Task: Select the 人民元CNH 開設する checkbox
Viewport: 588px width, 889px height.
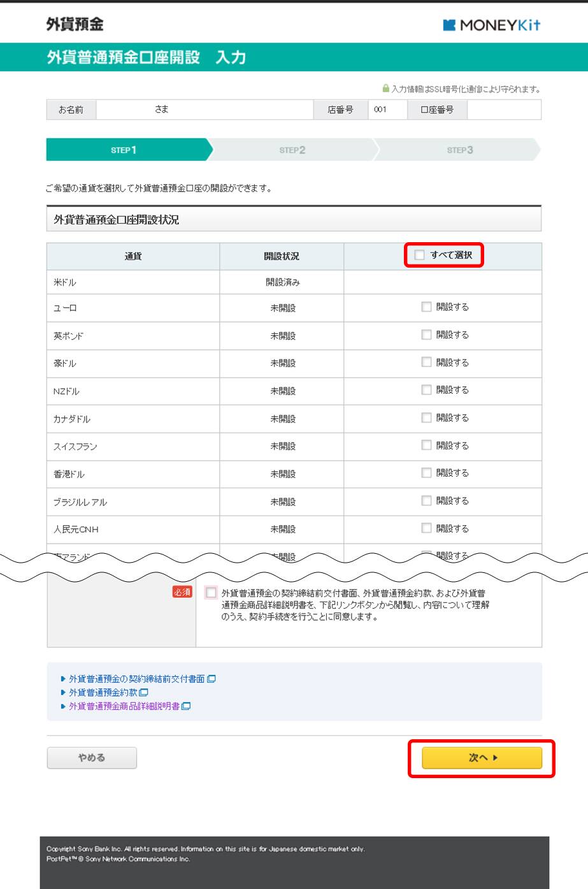Action: pyautogui.click(x=426, y=528)
